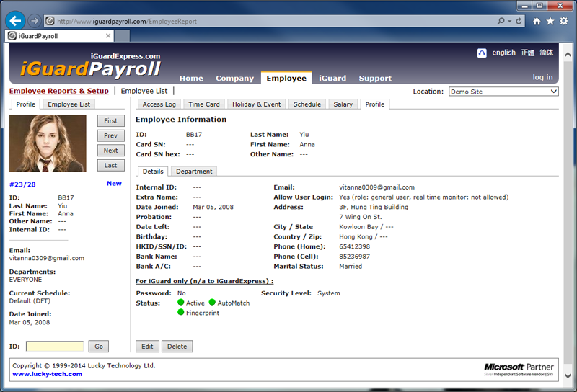Screen dimensions: 577x392
Task: Click the #23/28 record counter
Action: [x=22, y=184]
